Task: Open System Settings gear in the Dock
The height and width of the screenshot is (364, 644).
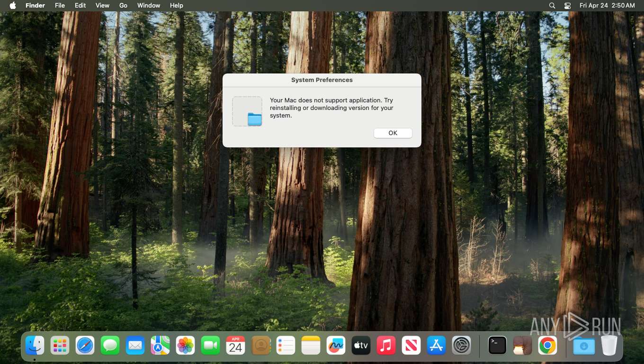Action: pyautogui.click(x=461, y=346)
